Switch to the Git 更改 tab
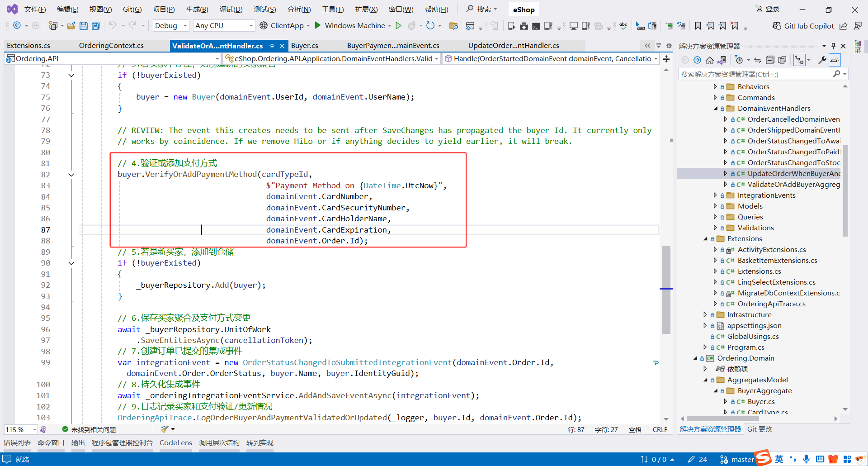 pyautogui.click(x=759, y=429)
